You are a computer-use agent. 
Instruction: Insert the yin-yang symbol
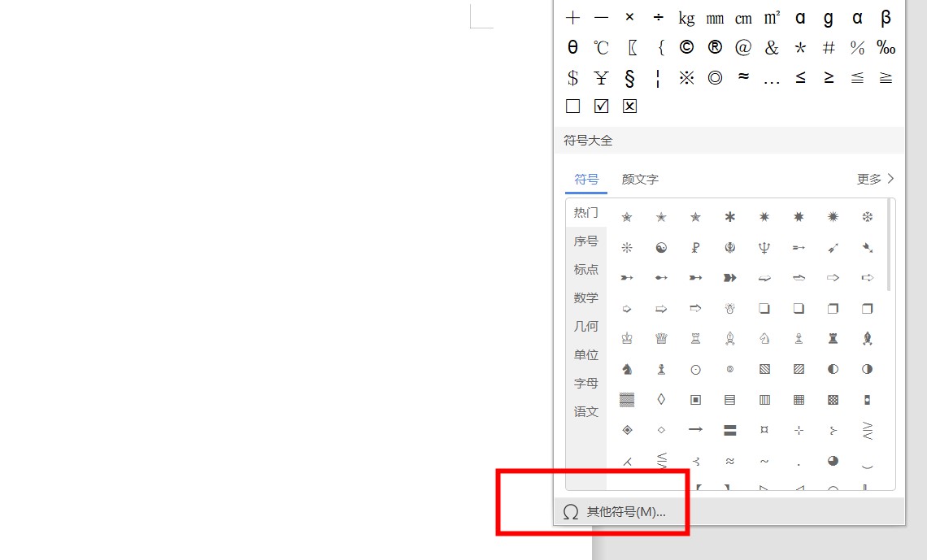click(x=661, y=248)
